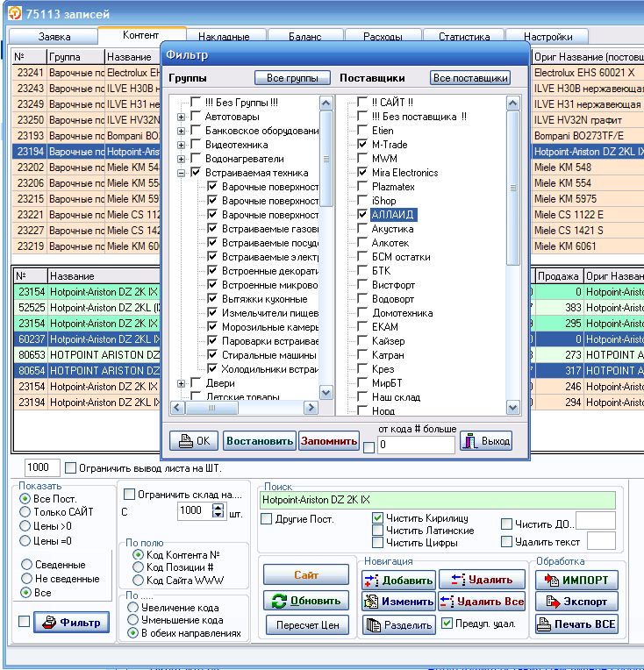Click the 'от кода # больше' input field

[x=416, y=445]
